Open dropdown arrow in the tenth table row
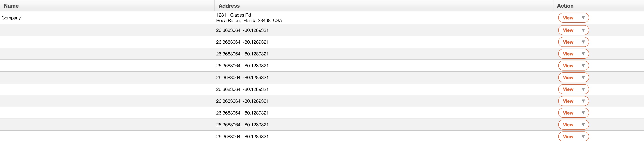This screenshot has height=141, width=644. (x=583, y=125)
